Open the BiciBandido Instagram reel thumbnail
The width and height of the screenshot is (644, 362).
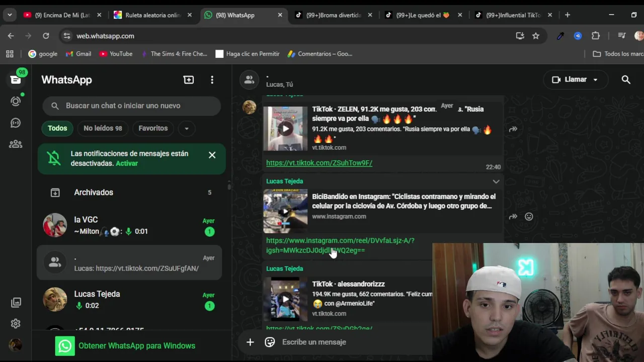[285, 211]
